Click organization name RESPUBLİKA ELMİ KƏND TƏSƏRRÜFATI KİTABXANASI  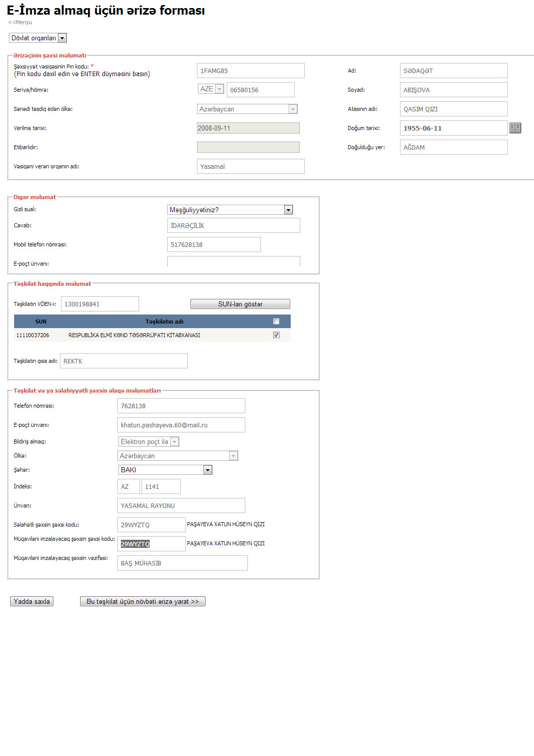135,335
